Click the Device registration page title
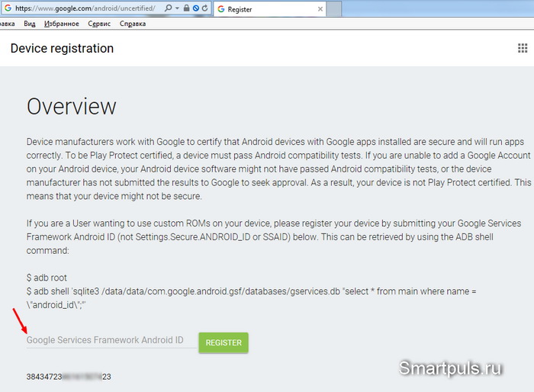This screenshot has height=392, width=534. pyautogui.click(x=62, y=48)
